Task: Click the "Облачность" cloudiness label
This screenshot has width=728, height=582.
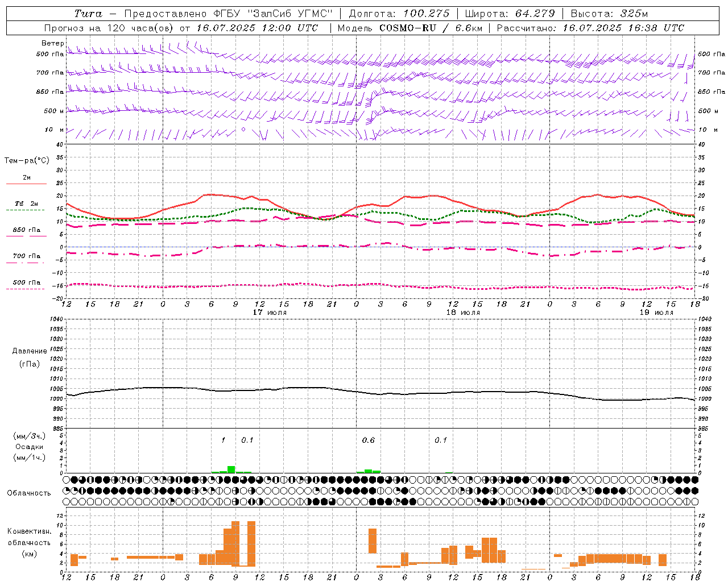Action: [x=29, y=493]
